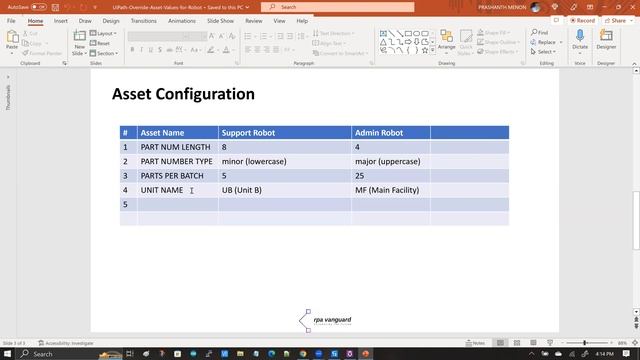Image resolution: width=640 pixels, height=360 pixels.
Task: Open the Help tab
Action: click(x=302, y=21)
